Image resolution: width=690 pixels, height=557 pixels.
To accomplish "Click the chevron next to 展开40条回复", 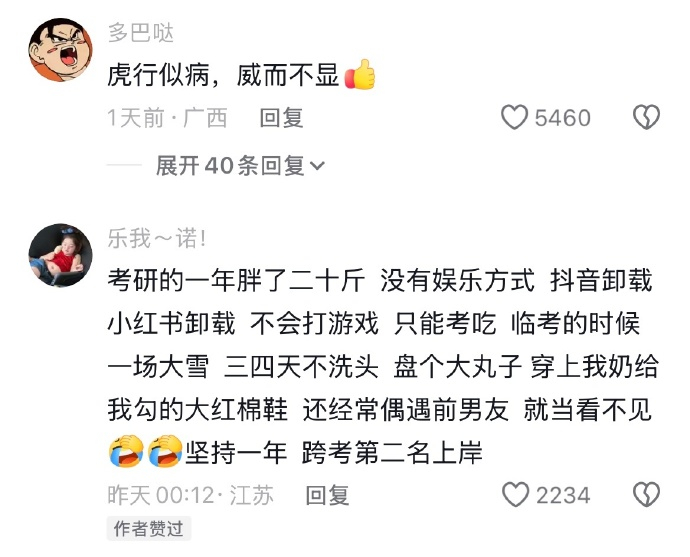I will 317,166.
